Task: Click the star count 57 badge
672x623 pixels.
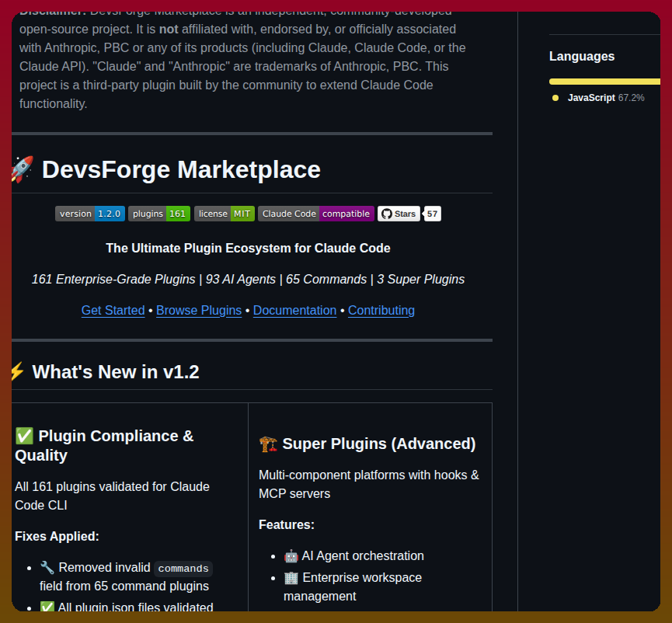Action: point(433,214)
